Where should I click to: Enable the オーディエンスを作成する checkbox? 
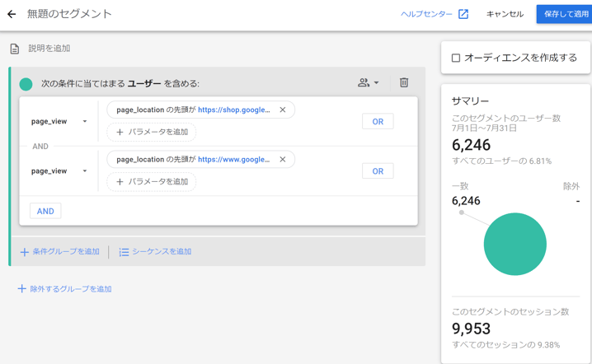[x=456, y=58]
